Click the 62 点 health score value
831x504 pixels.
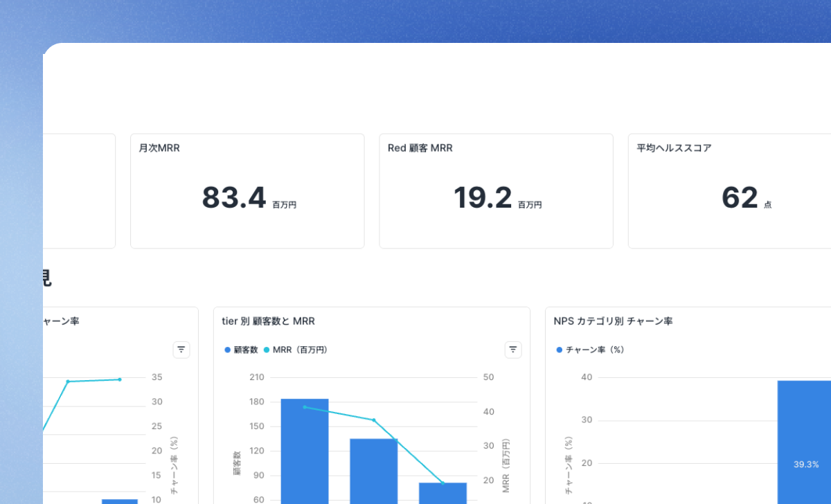pyautogui.click(x=747, y=198)
